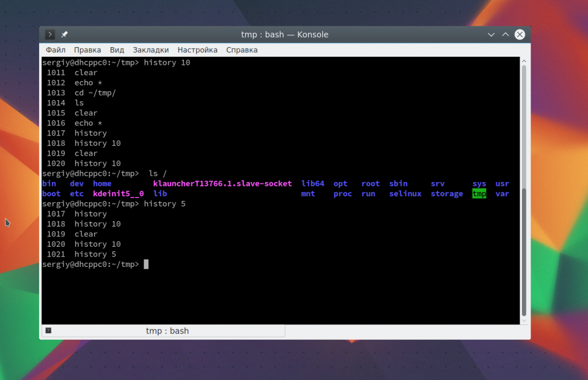The height and width of the screenshot is (380, 588).
Task: Open the Правка menu
Action: 87,50
